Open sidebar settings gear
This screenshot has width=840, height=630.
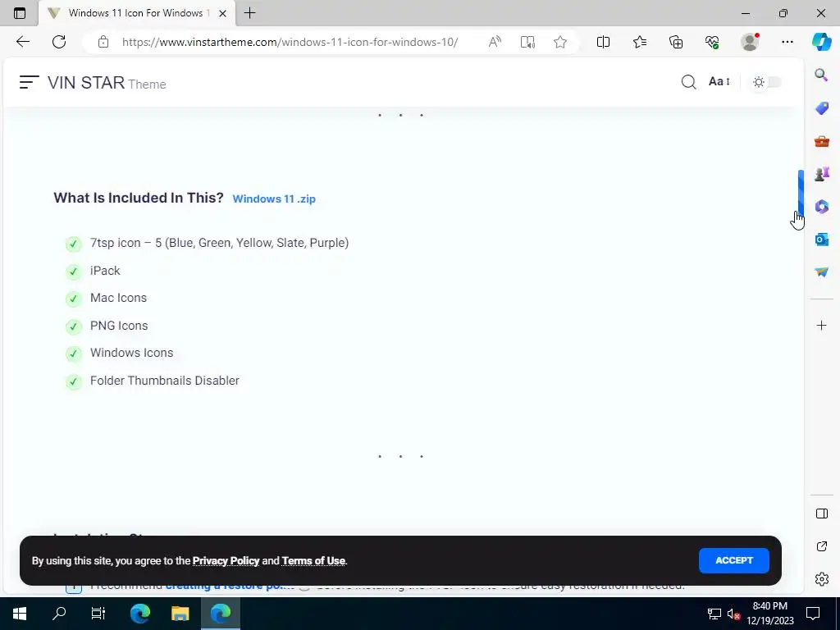coord(821,579)
